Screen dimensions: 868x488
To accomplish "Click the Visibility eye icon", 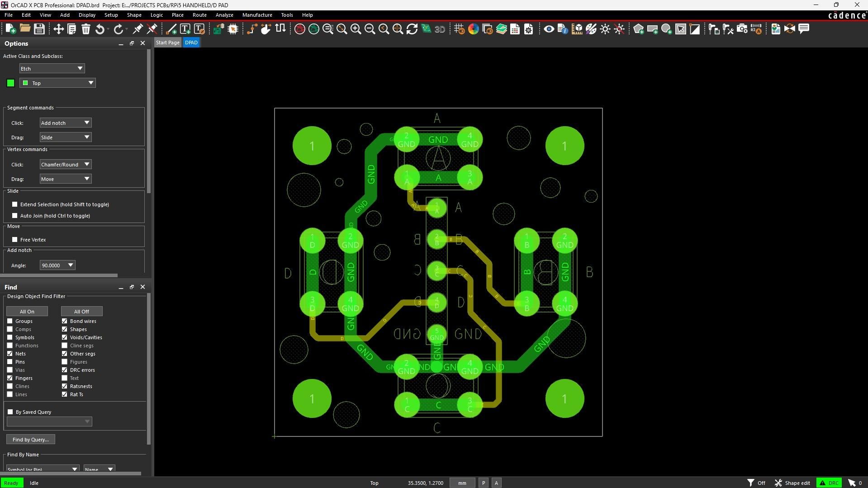I will point(549,29).
